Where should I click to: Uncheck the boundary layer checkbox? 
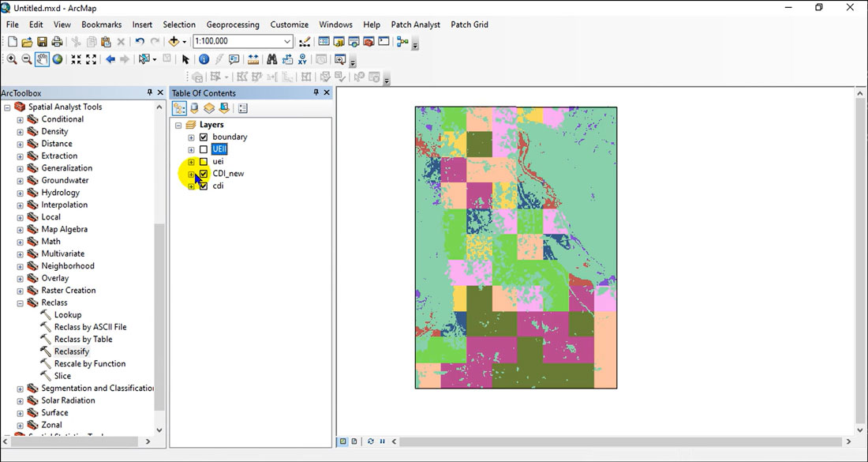[204, 137]
